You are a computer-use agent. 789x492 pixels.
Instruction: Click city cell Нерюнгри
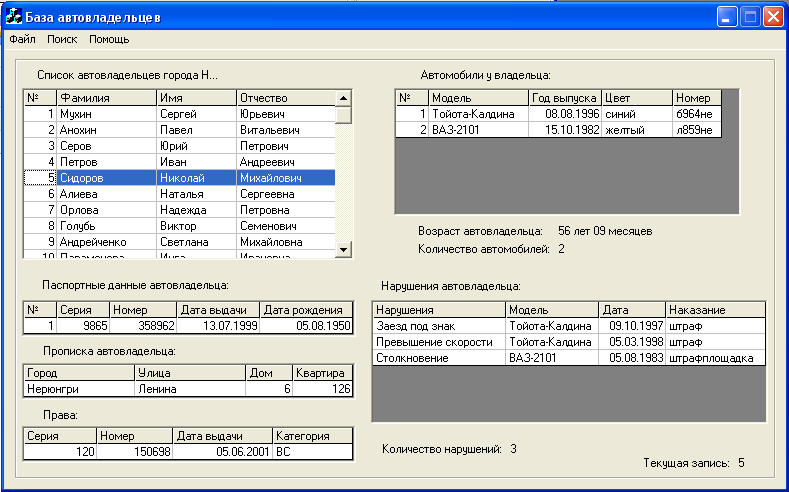(79, 389)
